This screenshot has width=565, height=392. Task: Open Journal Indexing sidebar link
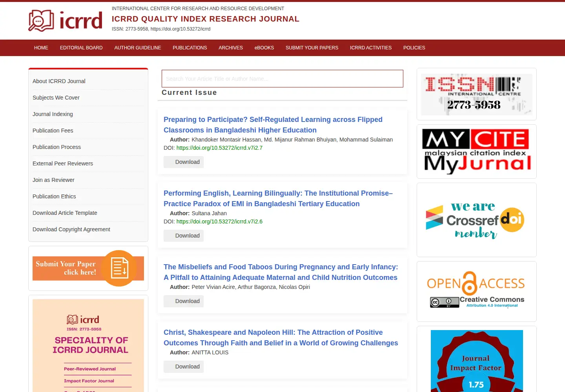[x=53, y=114]
